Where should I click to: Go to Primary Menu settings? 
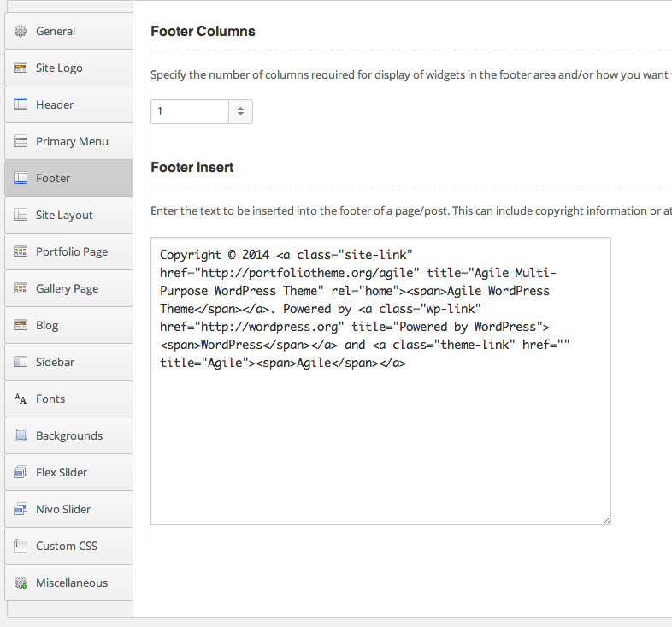(68, 141)
